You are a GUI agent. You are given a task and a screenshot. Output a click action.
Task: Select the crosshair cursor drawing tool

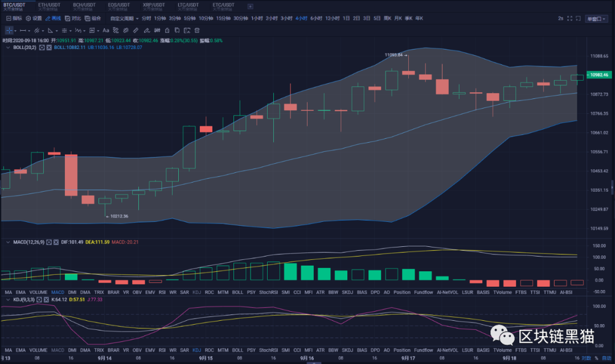9,30
